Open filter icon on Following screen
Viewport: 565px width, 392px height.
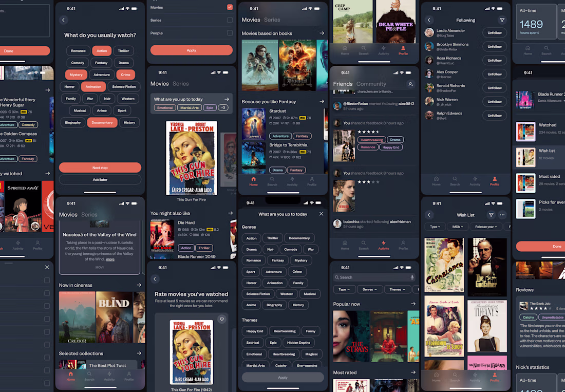pos(502,20)
